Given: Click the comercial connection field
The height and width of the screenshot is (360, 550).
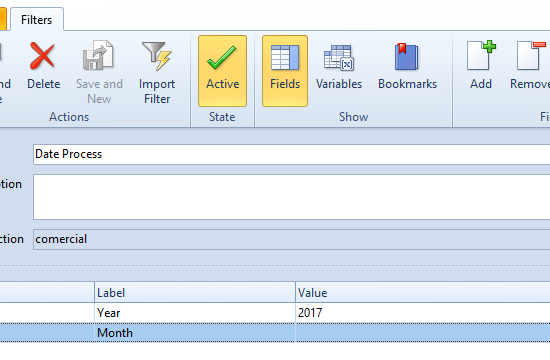Looking at the screenshot, I should click(x=291, y=239).
